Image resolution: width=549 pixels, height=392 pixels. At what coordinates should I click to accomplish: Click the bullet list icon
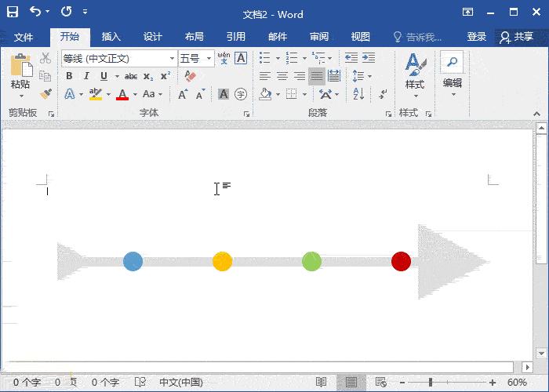265,58
